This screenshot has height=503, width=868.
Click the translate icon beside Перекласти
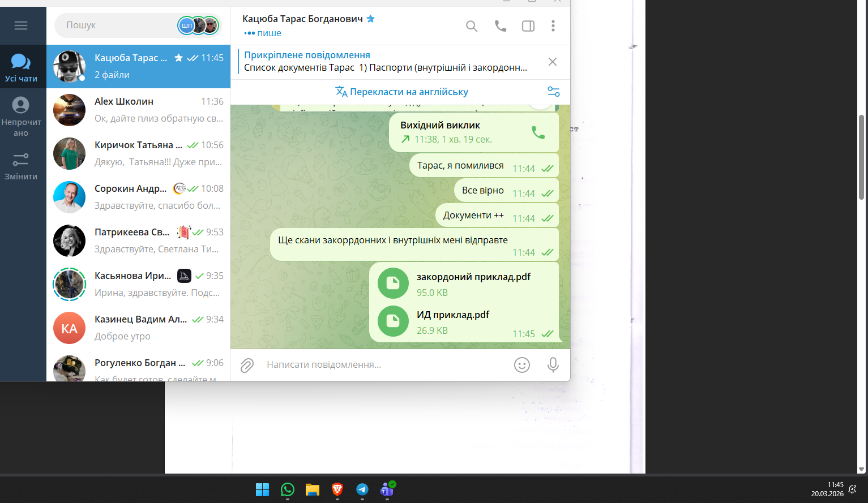(341, 92)
